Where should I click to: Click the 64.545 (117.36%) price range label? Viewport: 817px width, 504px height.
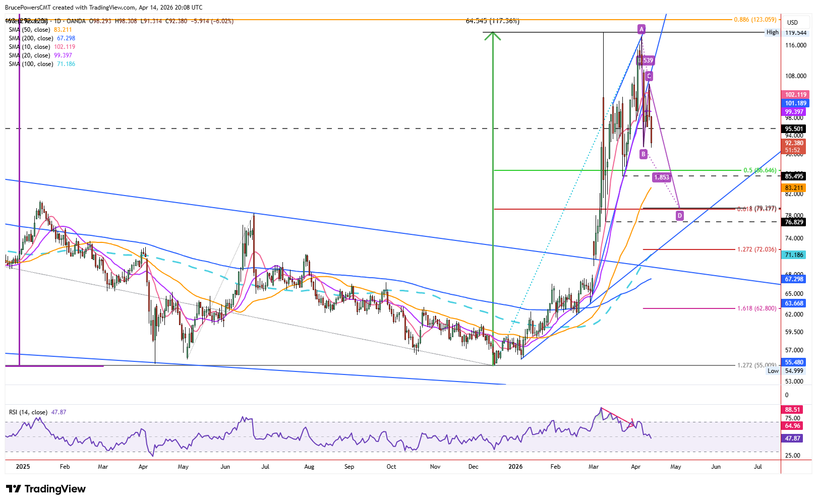tap(493, 21)
